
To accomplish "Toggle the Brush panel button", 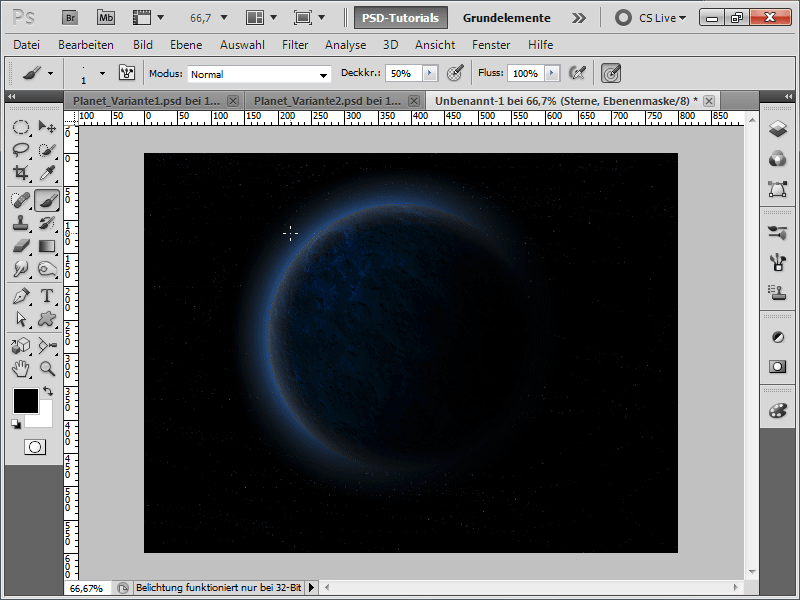I will point(127,73).
